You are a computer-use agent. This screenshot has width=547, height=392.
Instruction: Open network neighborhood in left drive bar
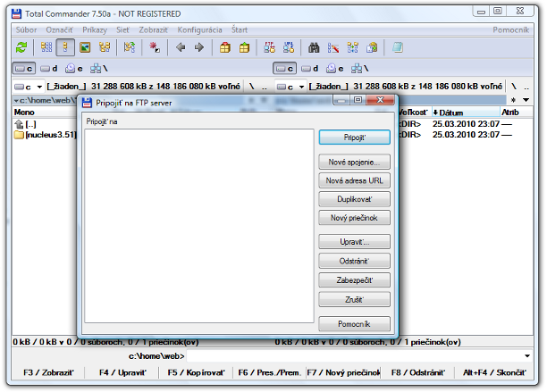(x=99, y=69)
